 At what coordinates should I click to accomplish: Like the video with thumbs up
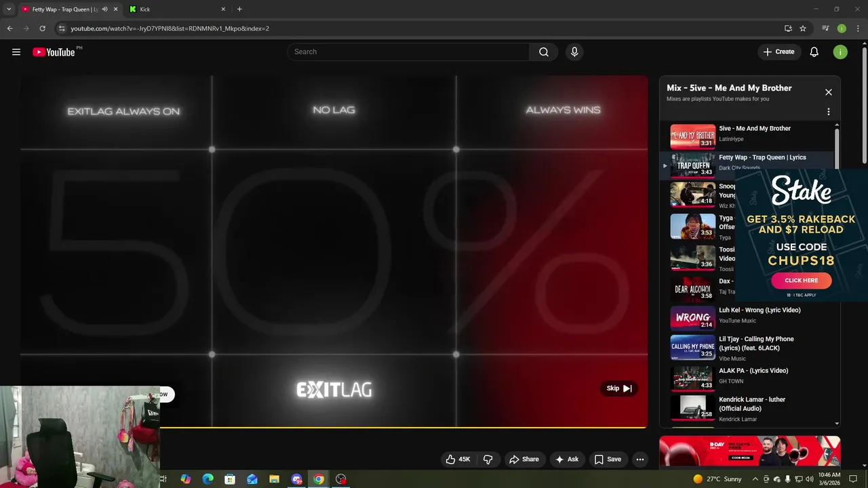458,460
